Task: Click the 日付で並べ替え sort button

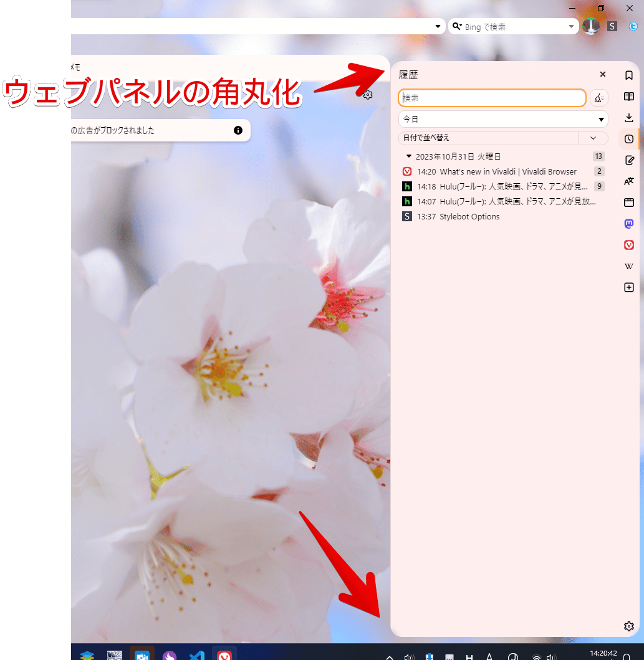Action: click(488, 138)
